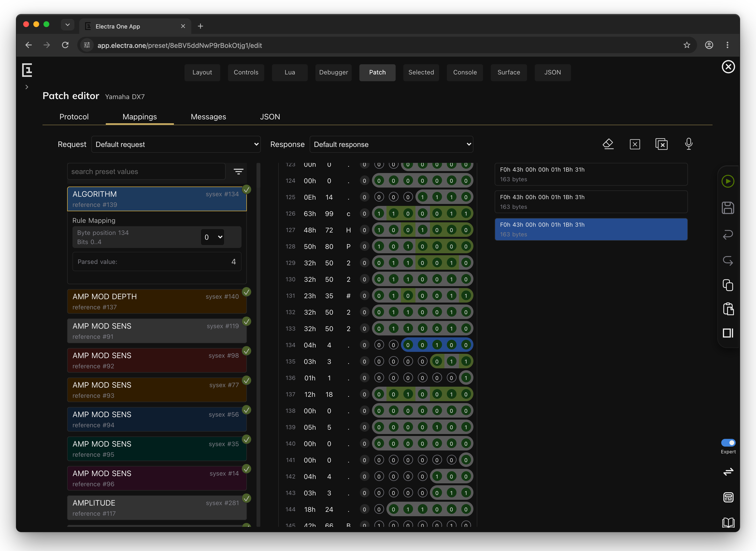Open the Rule Mapping value dropdown
This screenshot has width=756, height=551.
213,237
